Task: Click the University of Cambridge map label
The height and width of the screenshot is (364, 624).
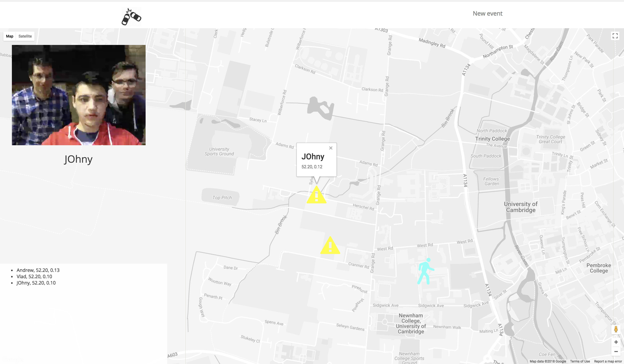Action: pos(521,207)
